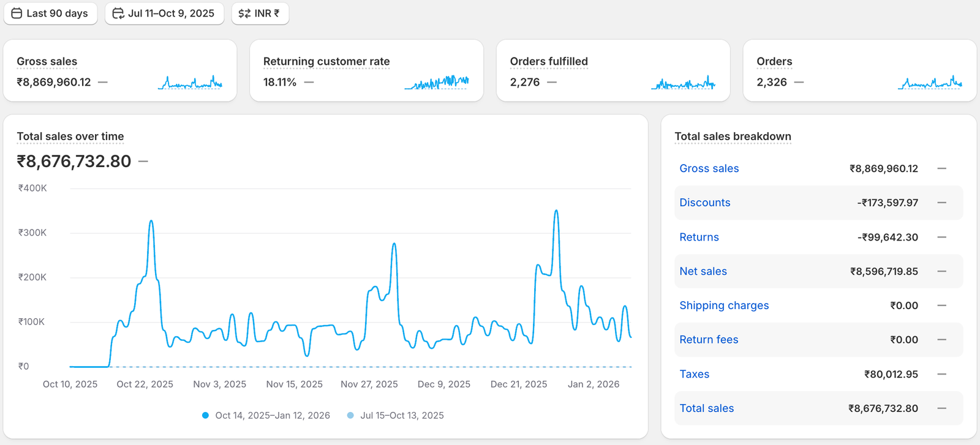Open the Net sales breakdown link
This screenshot has height=445, width=980.
point(703,271)
